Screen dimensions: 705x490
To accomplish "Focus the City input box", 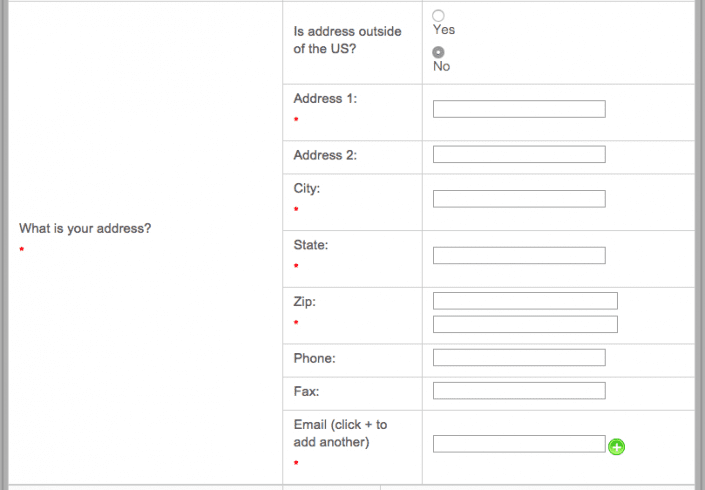I will coord(519,199).
